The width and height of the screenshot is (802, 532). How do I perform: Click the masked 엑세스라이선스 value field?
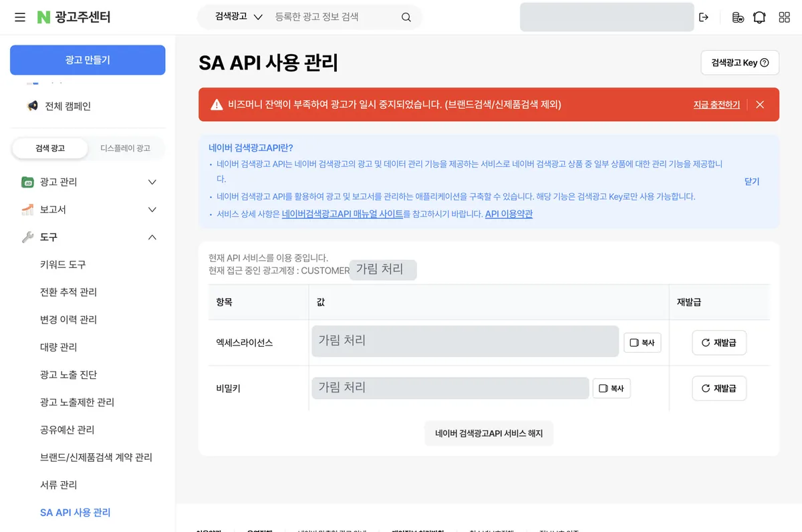pyautogui.click(x=465, y=342)
